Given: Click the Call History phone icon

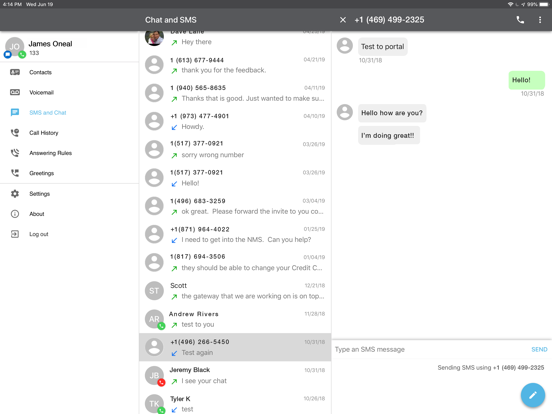Looking at the screenshot, I should click(x=15, y=133).
